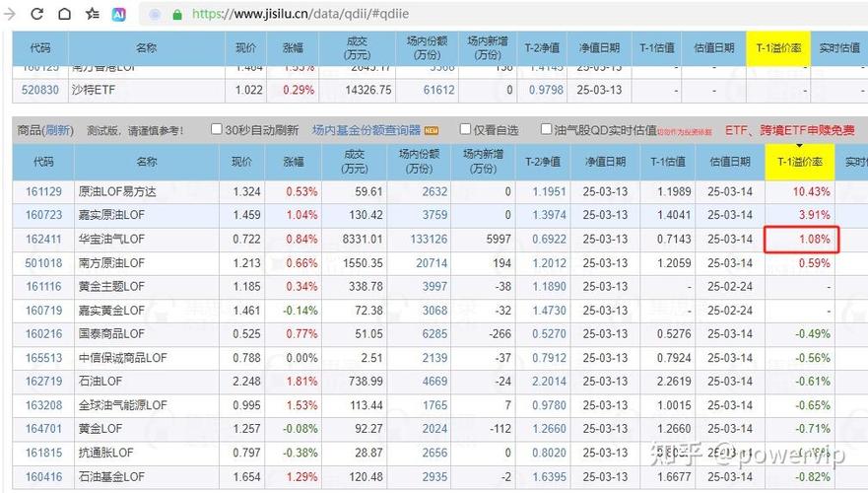Open fund code 520830 link
Screen dimensions: 868x493
[x=39, y=90]
